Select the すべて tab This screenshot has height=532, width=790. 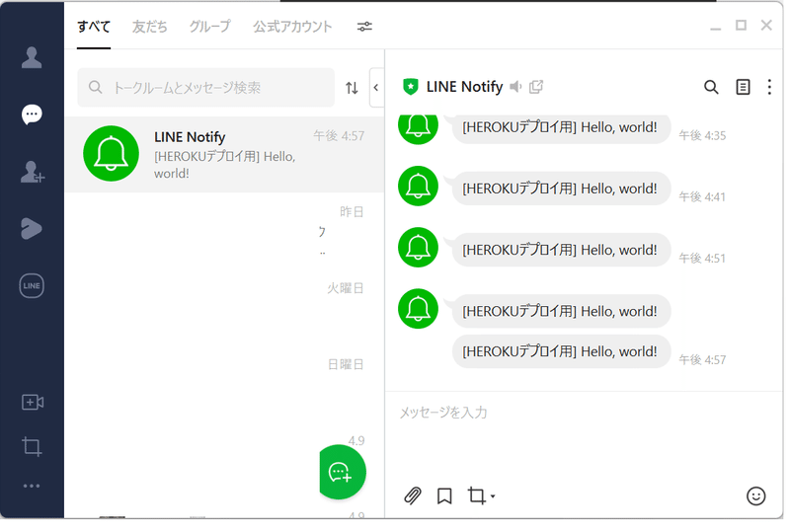[x=94, y=27]
